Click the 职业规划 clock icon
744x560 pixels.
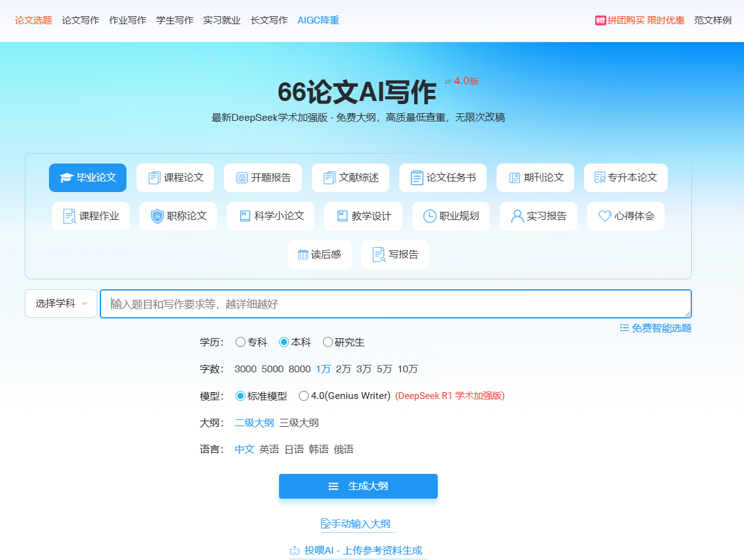[x=430, y=216]
